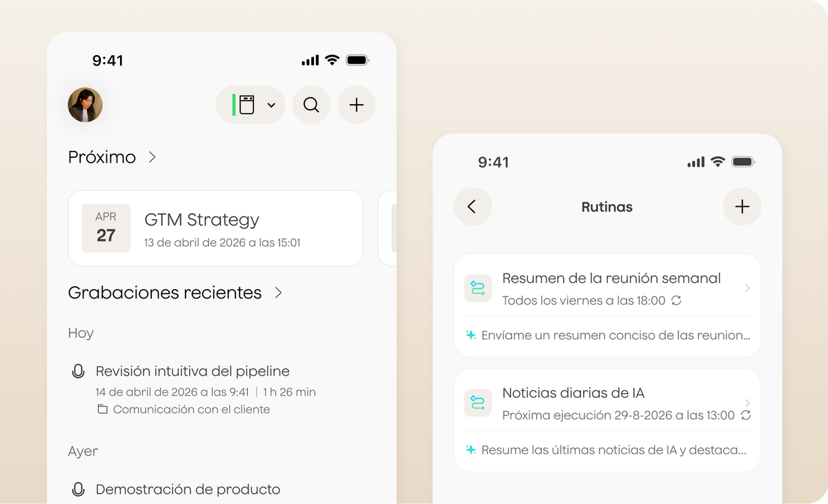Tap microphone icon beside Demostración de producto
Image resolution: width=828 pixels, height=504 pixels.
tap(78, 490)
